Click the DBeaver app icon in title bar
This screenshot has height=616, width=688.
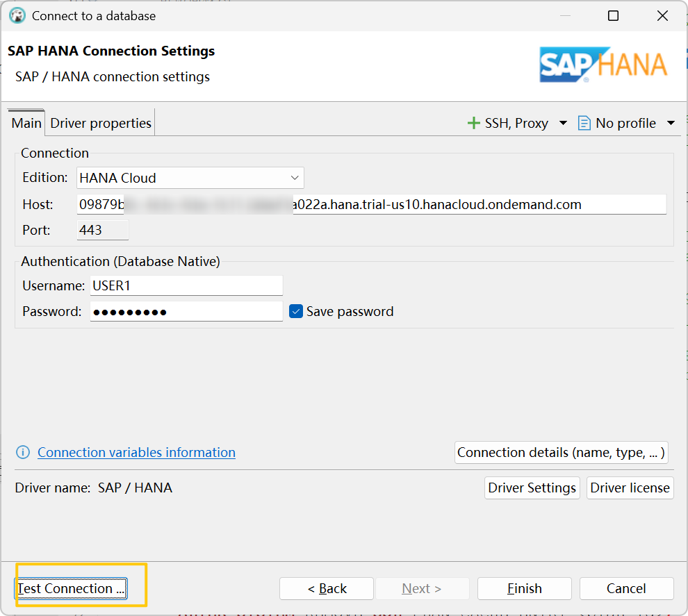click(17, 16)
